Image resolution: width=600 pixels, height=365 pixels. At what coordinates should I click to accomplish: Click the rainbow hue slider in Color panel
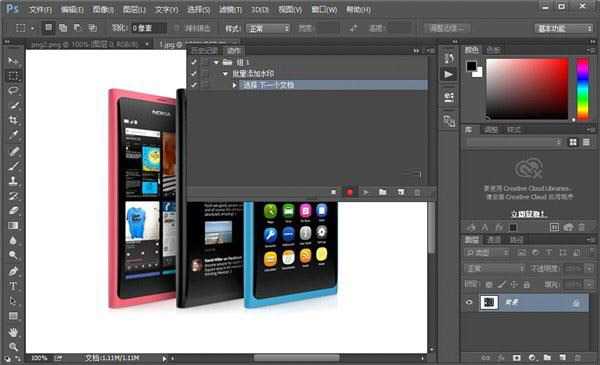click(582, 89)
